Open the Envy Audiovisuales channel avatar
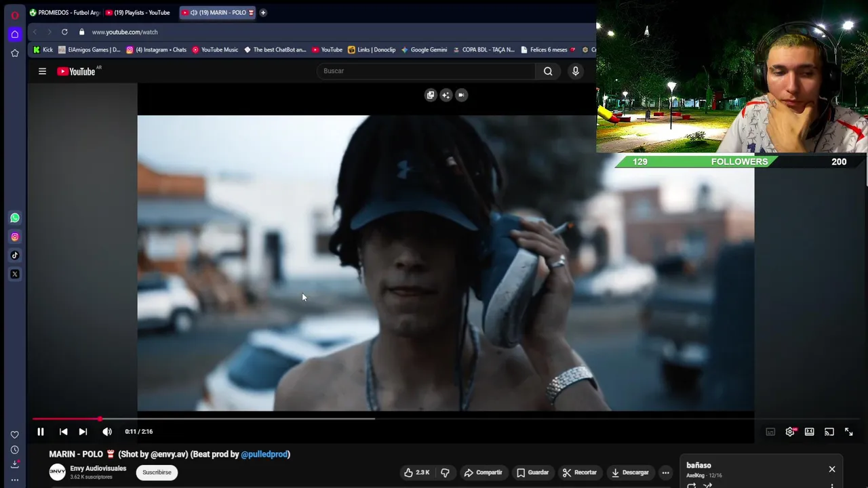This screenshot has height=488, width=868. pos(58,472)
